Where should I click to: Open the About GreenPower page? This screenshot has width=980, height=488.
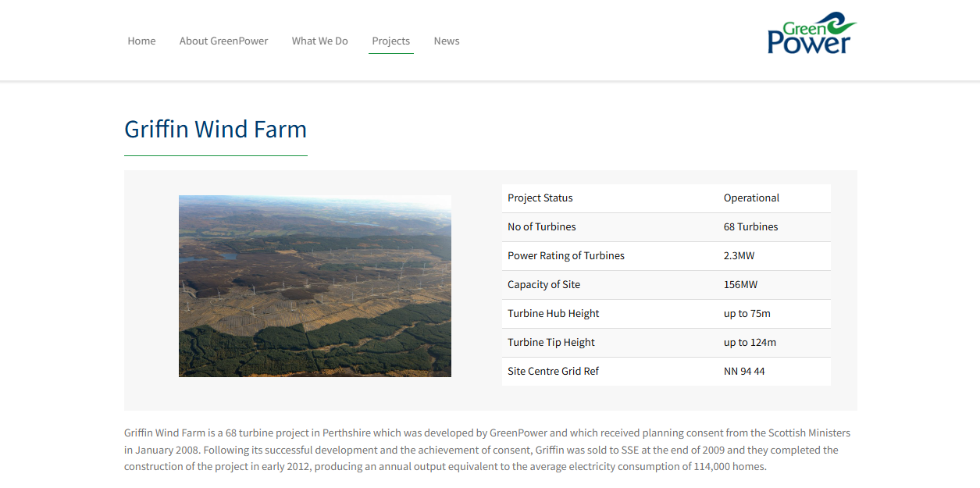[223, 41]
